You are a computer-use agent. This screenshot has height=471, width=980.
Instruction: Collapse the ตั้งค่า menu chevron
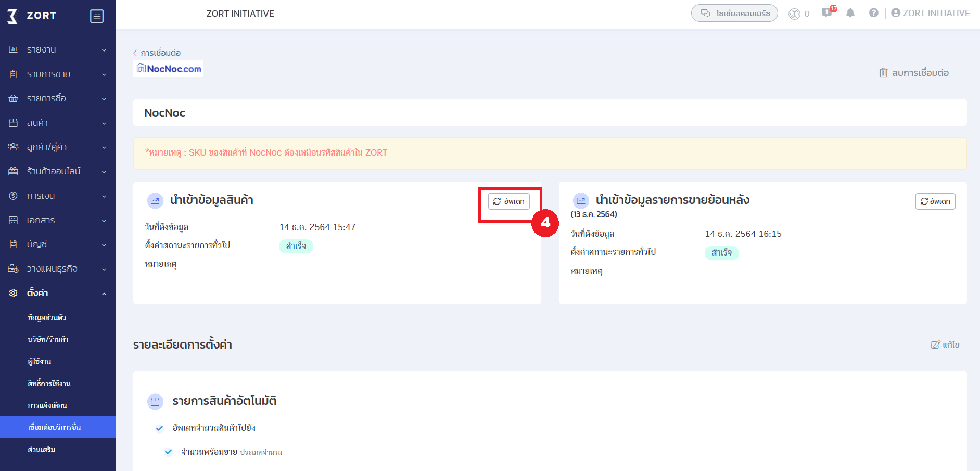(104, 294)
